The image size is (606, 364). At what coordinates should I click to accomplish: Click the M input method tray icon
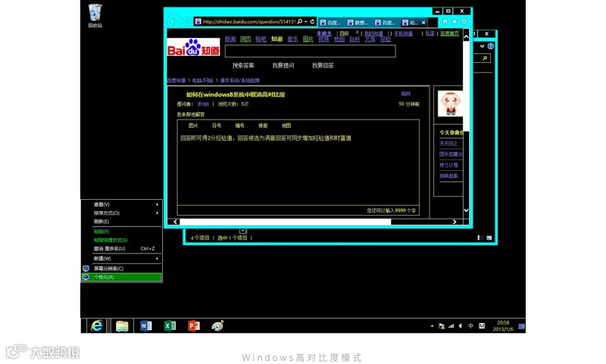[x=482, y=326]
